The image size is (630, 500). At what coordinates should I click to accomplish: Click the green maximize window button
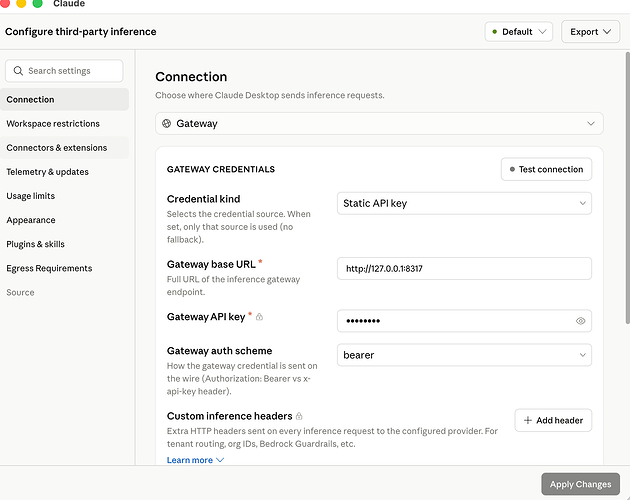pyautogui.click(x=37, y=3)
